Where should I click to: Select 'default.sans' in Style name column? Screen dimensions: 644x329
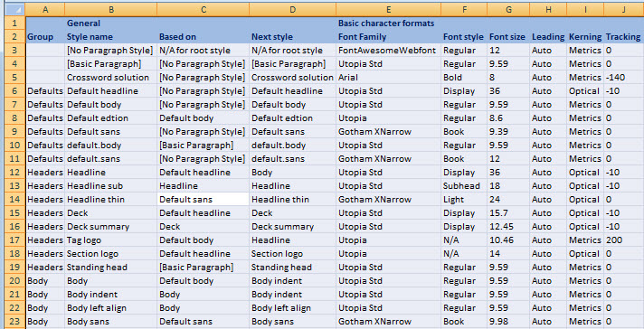(110, 158)
